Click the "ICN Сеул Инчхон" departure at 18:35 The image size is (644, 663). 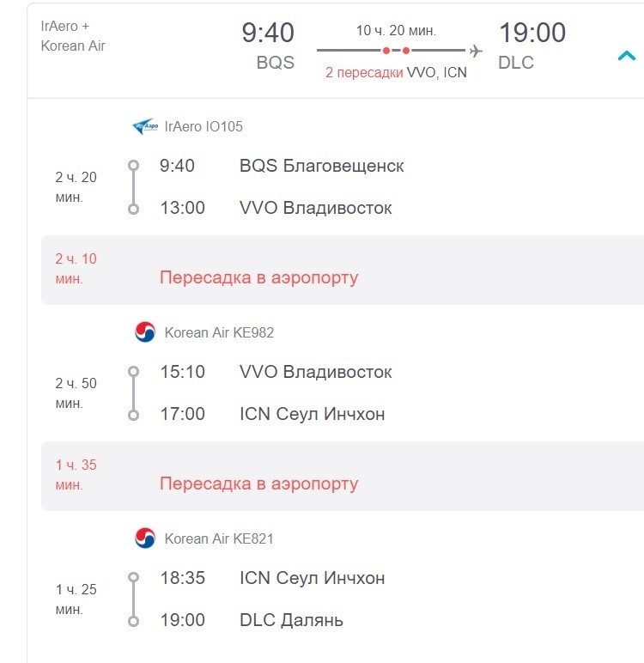(x=312, y=578)
